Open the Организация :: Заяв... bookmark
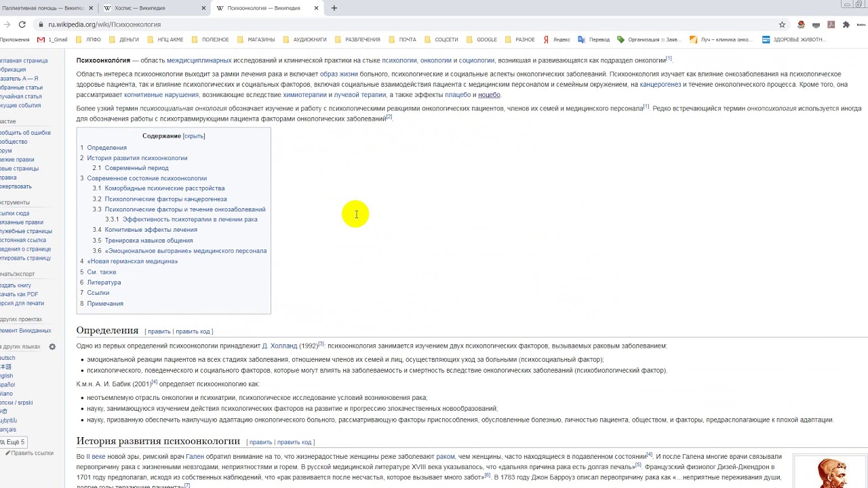 [650, 39]
